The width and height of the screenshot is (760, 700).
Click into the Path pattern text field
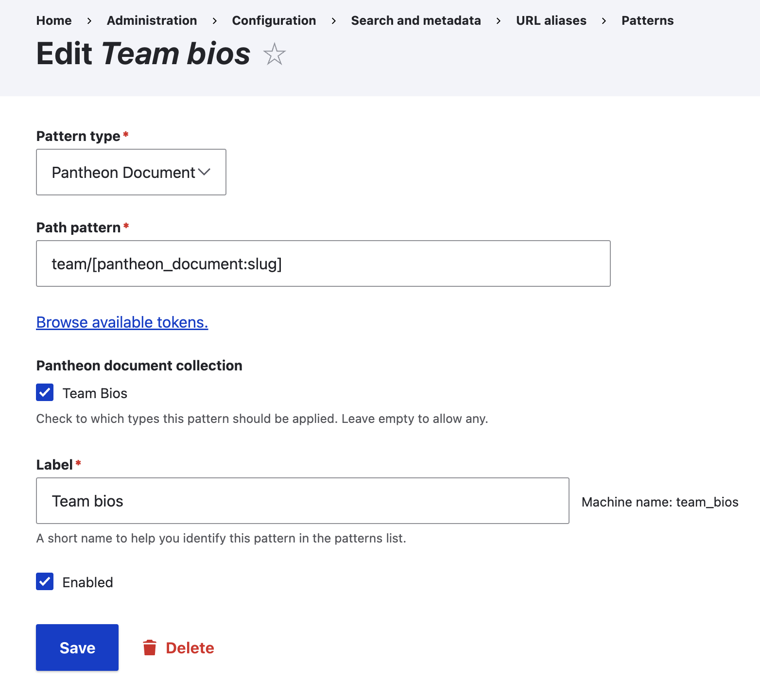point(323,263)
